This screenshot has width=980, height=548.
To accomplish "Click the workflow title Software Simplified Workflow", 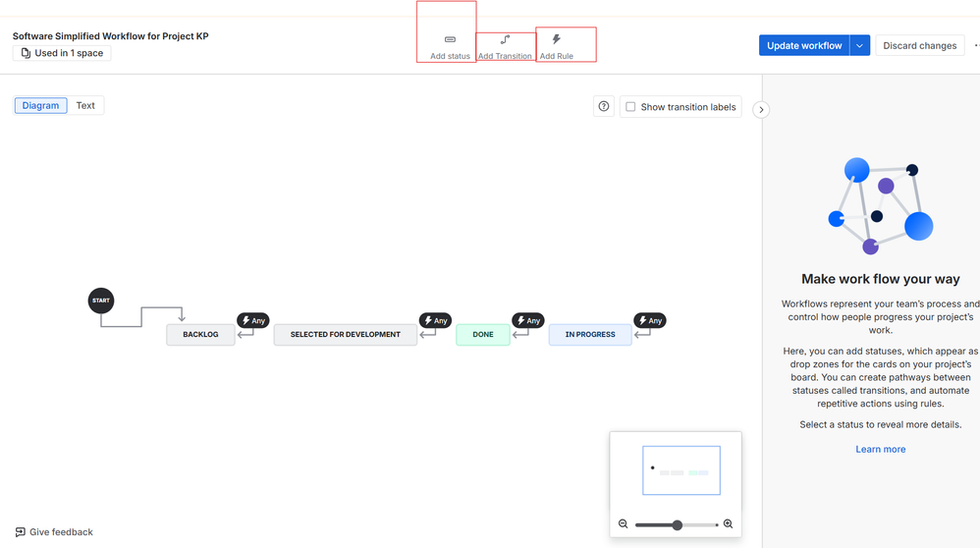I will click(x=111, y=36).
